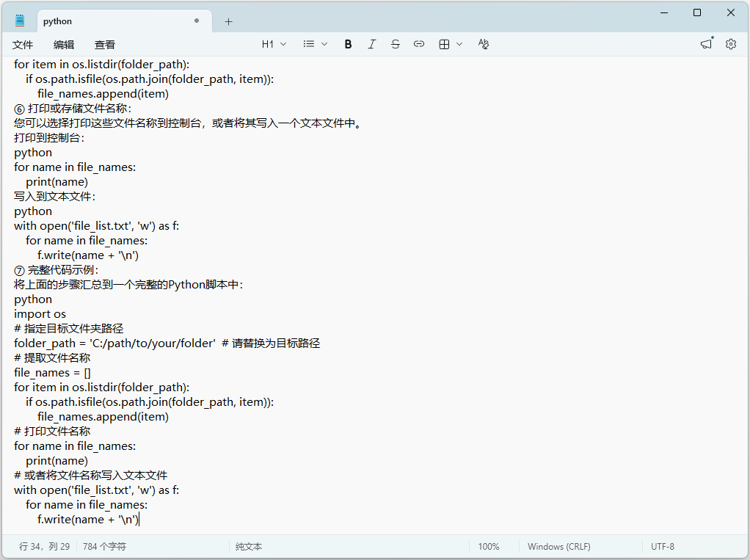750x560 pixels.
Task: Open the 编辑 menu
Action: 64,45
